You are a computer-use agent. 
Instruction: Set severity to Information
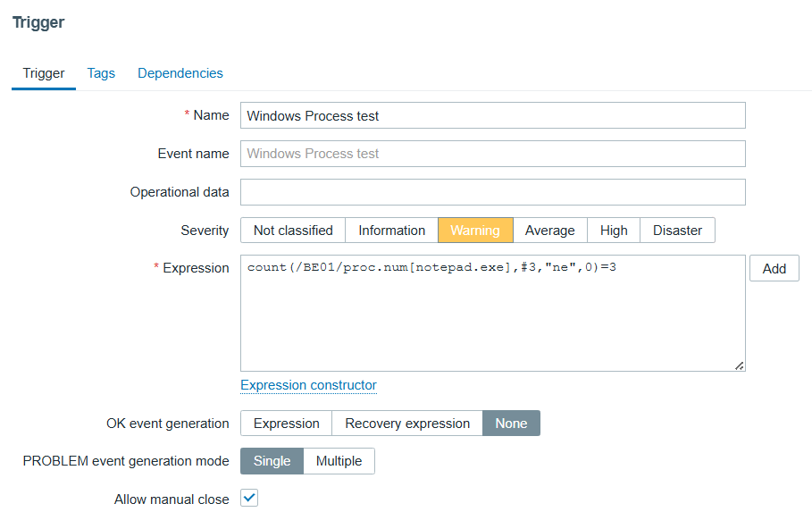point(391,231)
